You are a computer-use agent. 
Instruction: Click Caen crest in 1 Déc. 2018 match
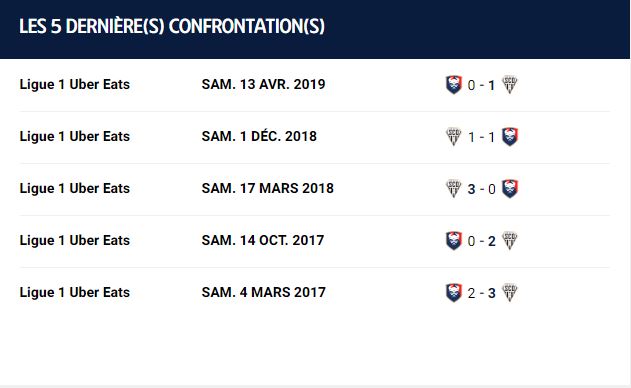509,137
